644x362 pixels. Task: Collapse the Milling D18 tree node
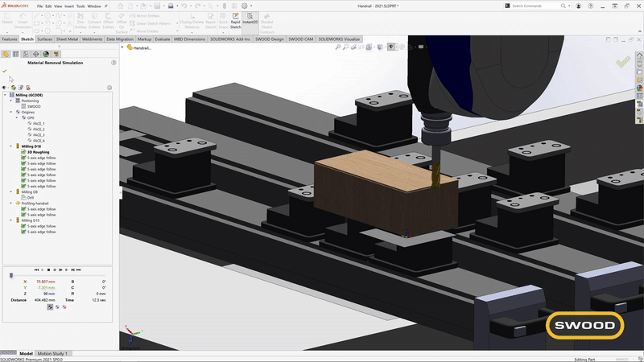(x=12, y=146)
